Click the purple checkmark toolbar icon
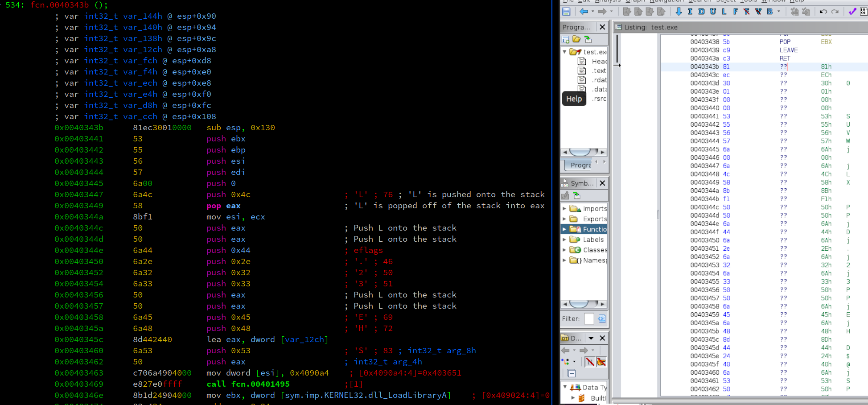This screenshot has width=868, height=405. point(852,12)
